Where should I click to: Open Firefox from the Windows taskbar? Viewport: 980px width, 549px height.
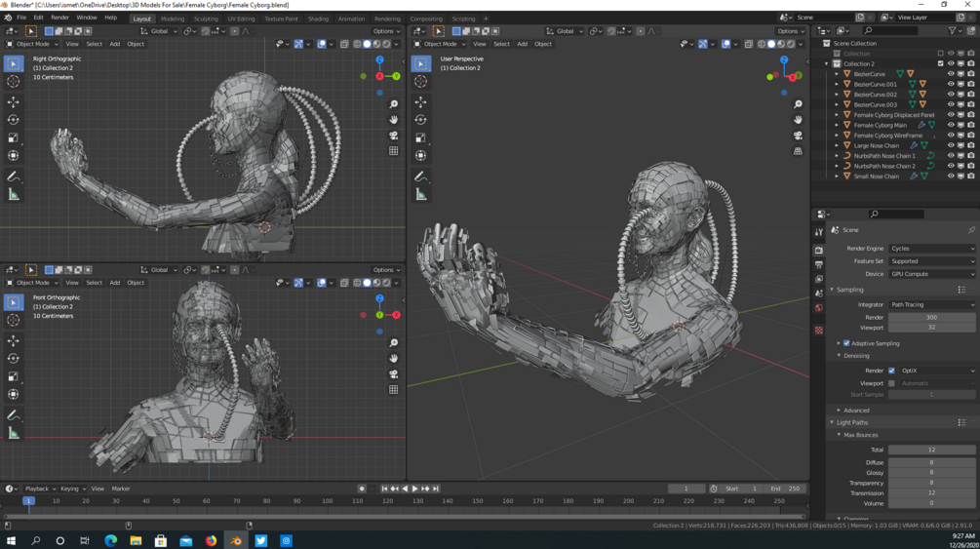211,540
